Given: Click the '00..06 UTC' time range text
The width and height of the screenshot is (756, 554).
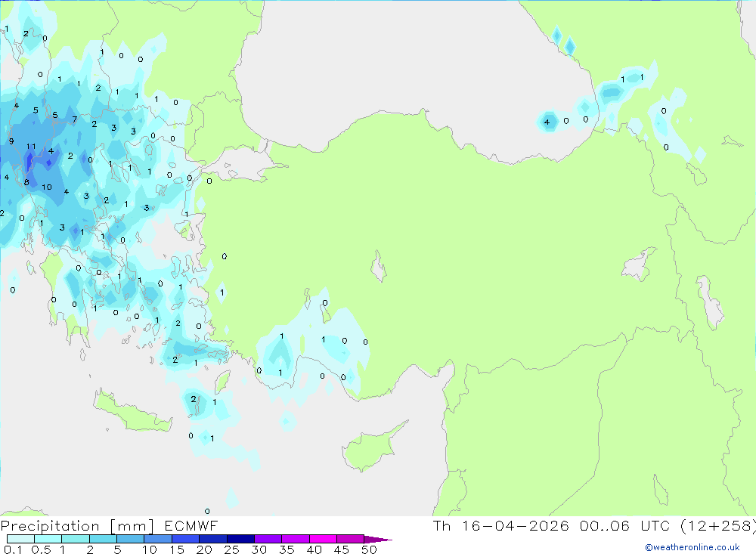Looking at the screenshot, I should coord(624,526).
